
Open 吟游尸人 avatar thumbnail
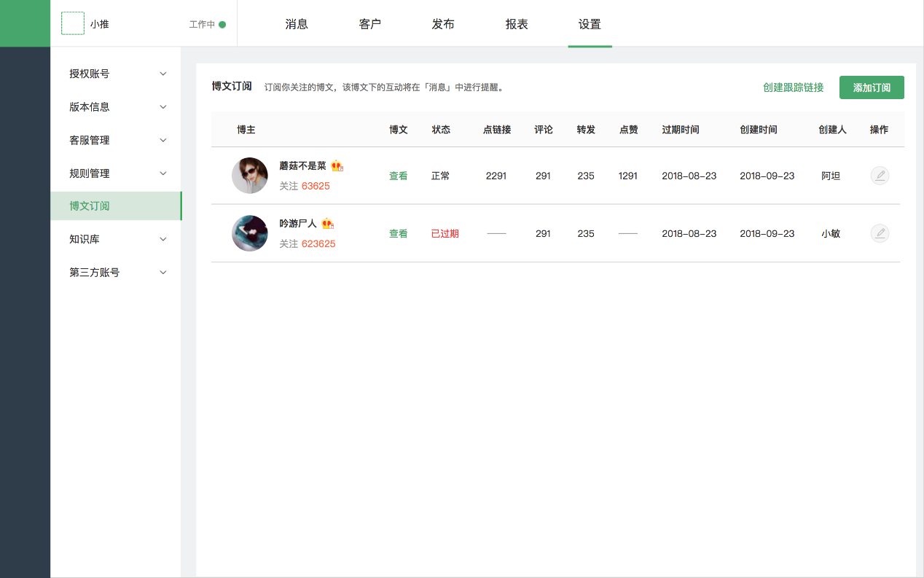click(250, 233)
